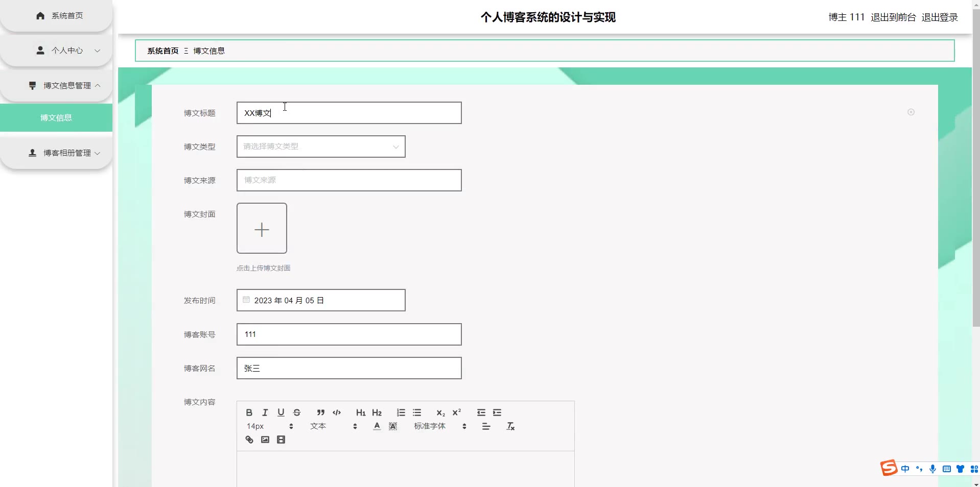
Task: Increase indent in editor
Action: click(x=497, y=412)
